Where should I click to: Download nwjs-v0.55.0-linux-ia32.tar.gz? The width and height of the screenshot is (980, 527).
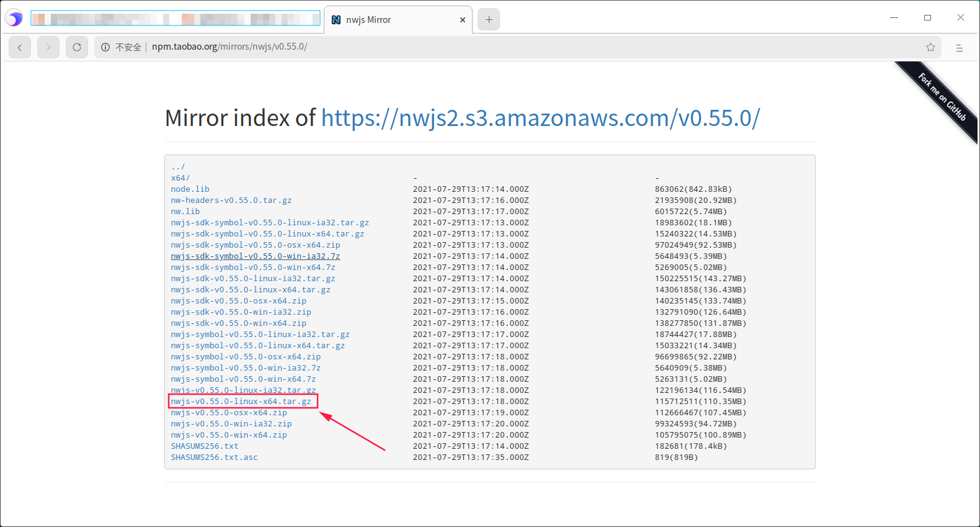[x=243, y=390]
